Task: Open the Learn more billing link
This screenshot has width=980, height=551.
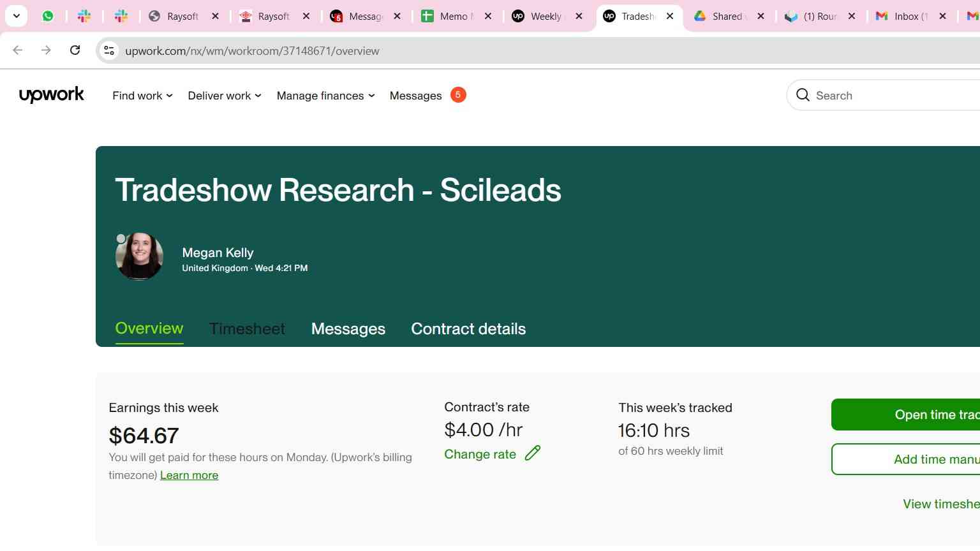Action: (189, 475)
